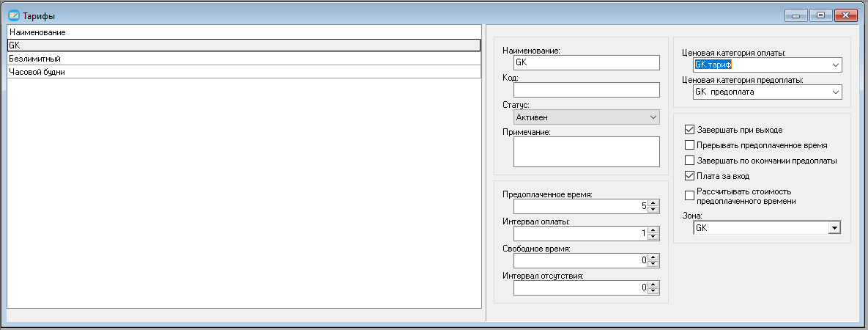This screenshot has width=868, height=330.
Task: Click the Тарифы window title icon
Action: [15, 15]
